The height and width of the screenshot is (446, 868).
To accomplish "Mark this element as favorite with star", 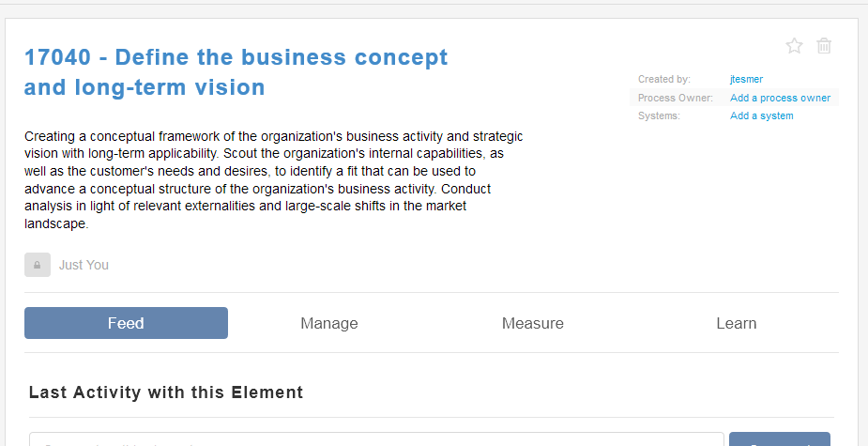I will [795, 46].
